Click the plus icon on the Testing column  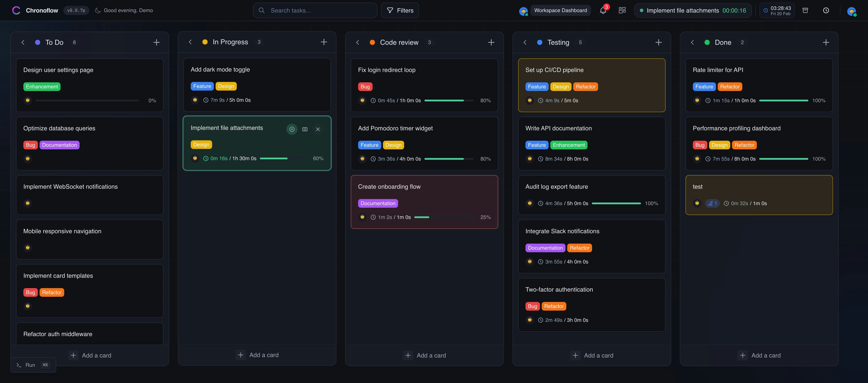(659, 42)
